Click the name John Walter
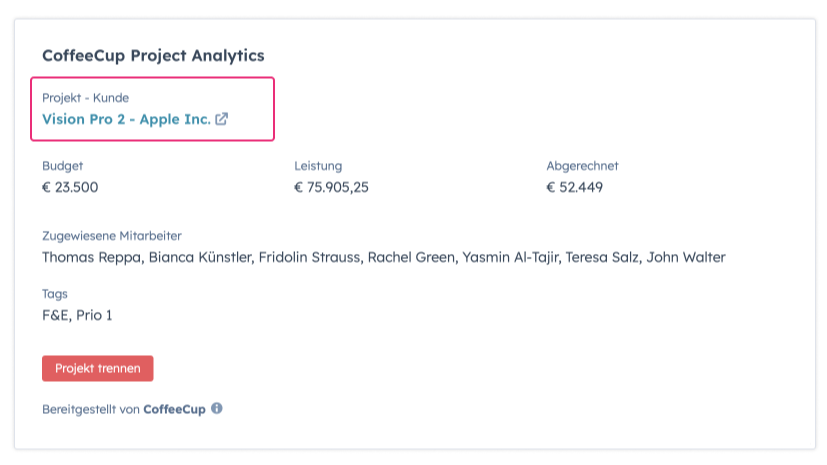Screen dimensions: 827x465 pos(686,257)
